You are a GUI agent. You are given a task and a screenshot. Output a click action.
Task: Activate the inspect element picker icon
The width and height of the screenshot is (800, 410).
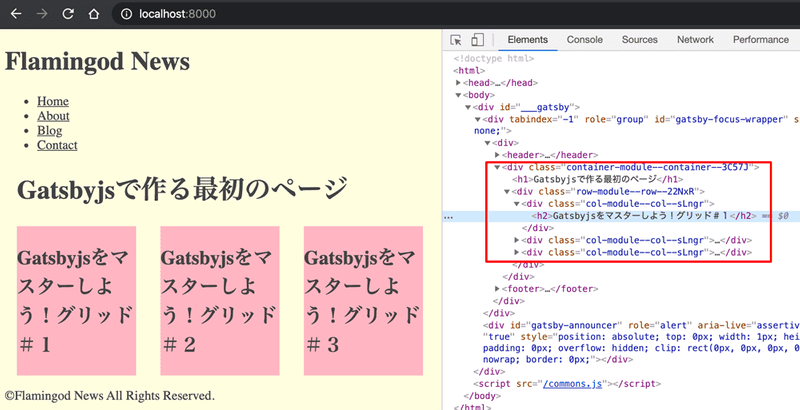tap(456, 40)
